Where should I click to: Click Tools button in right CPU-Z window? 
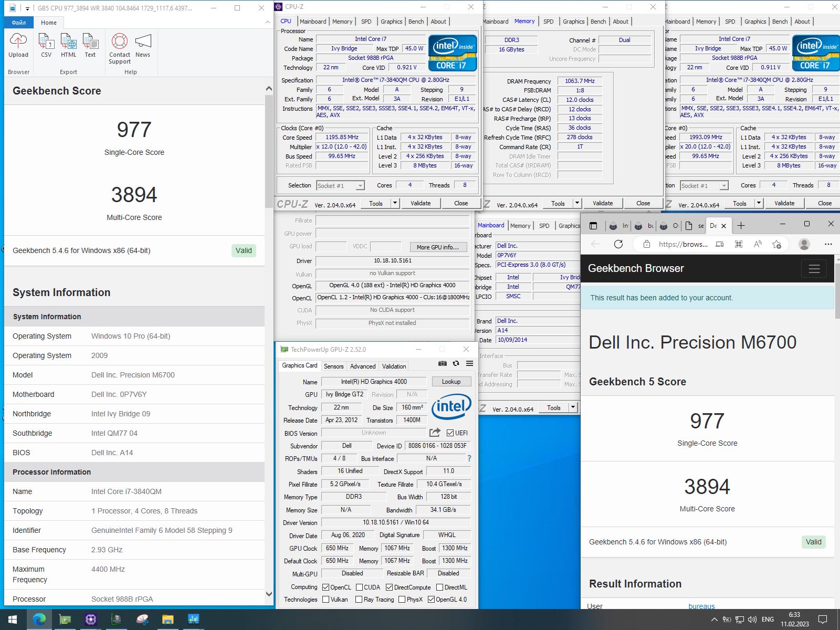point(739,203)
